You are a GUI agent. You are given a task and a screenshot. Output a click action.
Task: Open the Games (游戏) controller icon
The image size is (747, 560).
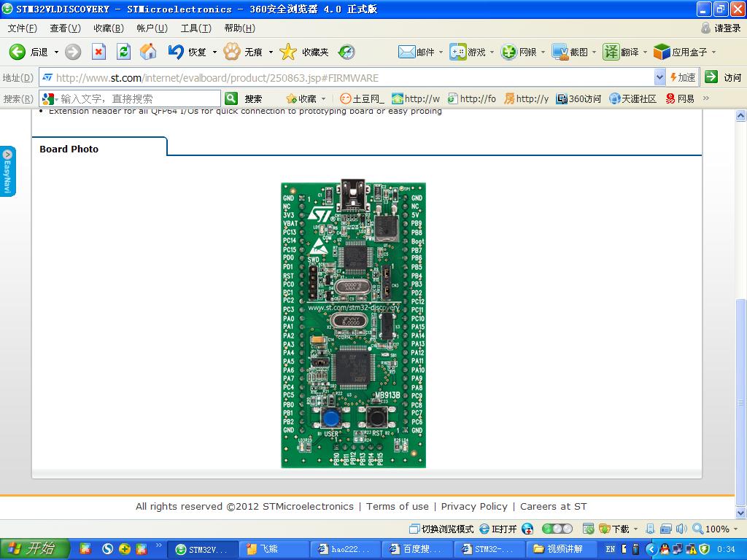pos(458,52)
